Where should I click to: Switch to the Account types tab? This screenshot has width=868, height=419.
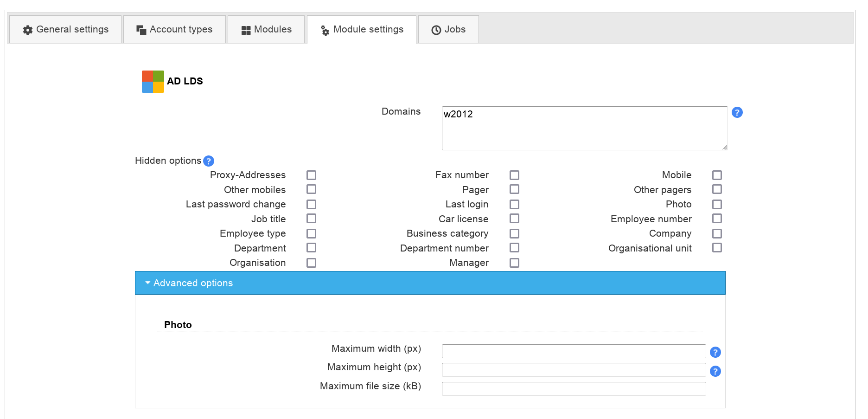click(x=174, y=30)
